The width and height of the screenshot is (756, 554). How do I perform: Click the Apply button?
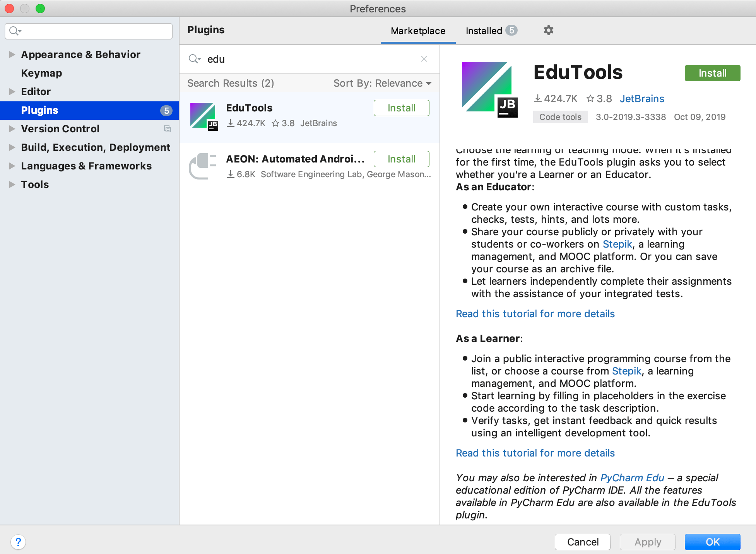coord(648,542)
